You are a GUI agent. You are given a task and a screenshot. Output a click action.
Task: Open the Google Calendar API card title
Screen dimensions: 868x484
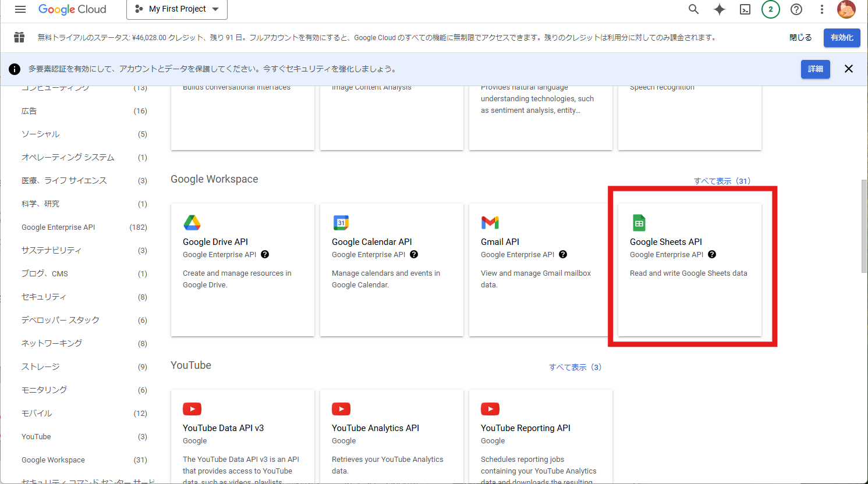pyautogui.click(x=372, y=242)
